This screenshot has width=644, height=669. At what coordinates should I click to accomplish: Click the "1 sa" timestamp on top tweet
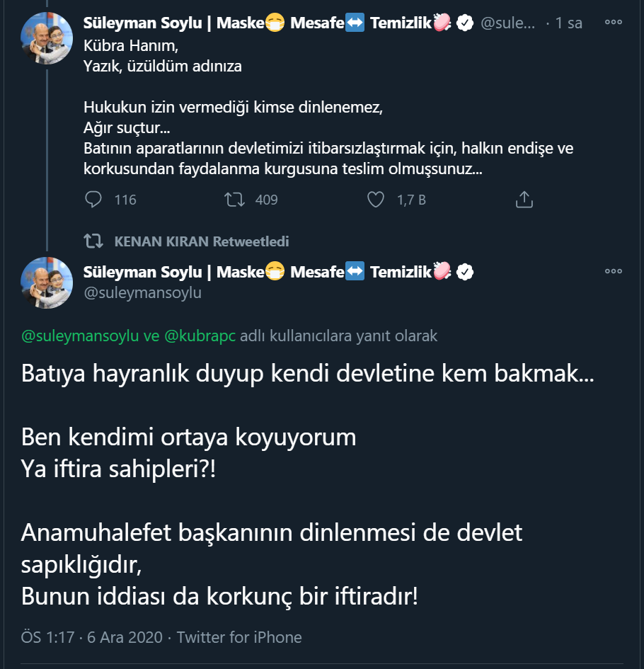tap(569, 23)
